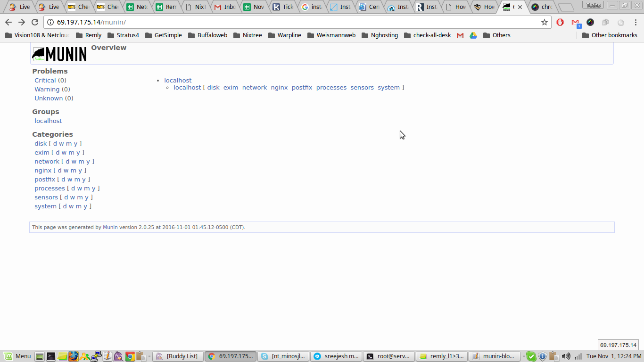Image resolution: width=644 pixels, height=362 pixels.
Task: Open the Google Drive bookmark icon
Action: point(473,35)
